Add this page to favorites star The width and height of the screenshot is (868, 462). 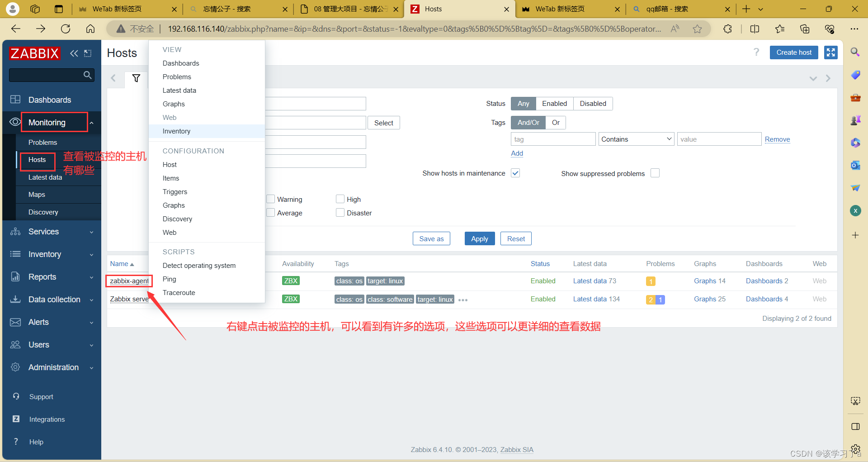(x=697, y=29)
